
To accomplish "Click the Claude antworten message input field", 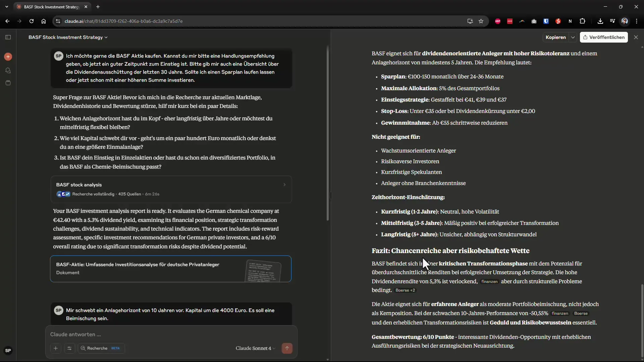I will pyautogui.click(x=171, y=335).
